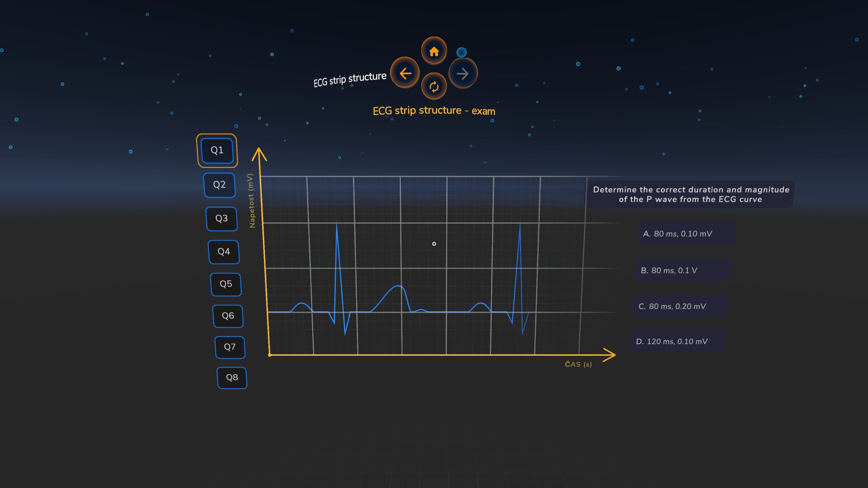This screenshot has width=868, height=488.
Task: Select question Q6
Action: [x=228, y=316]
